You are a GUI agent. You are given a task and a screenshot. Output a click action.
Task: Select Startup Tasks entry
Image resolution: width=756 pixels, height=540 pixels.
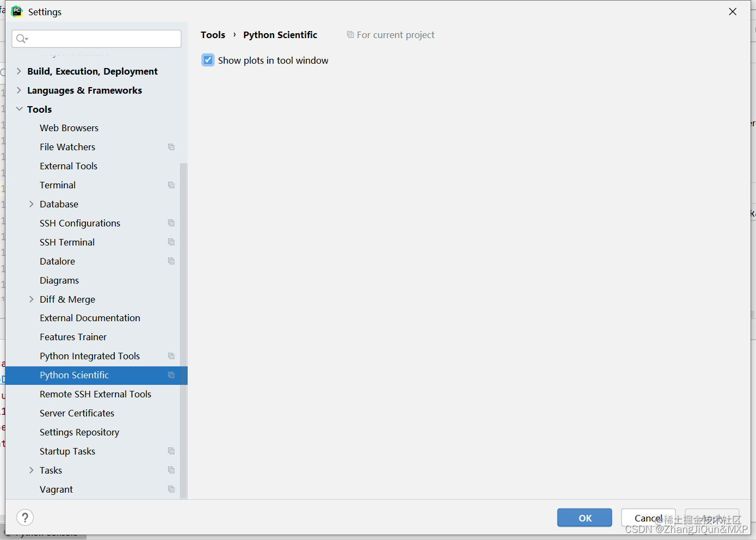(x=67, y=451)
